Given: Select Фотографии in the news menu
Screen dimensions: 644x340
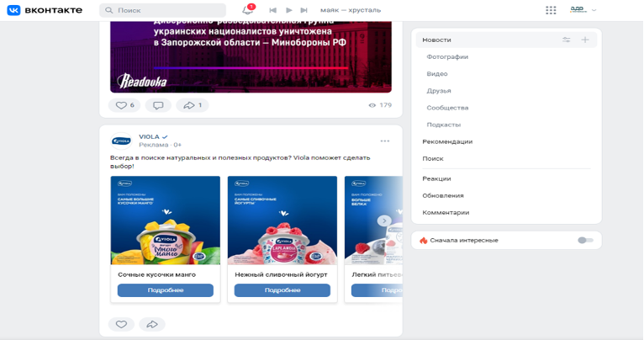Looking at the screenshot, I should point(447,56).
